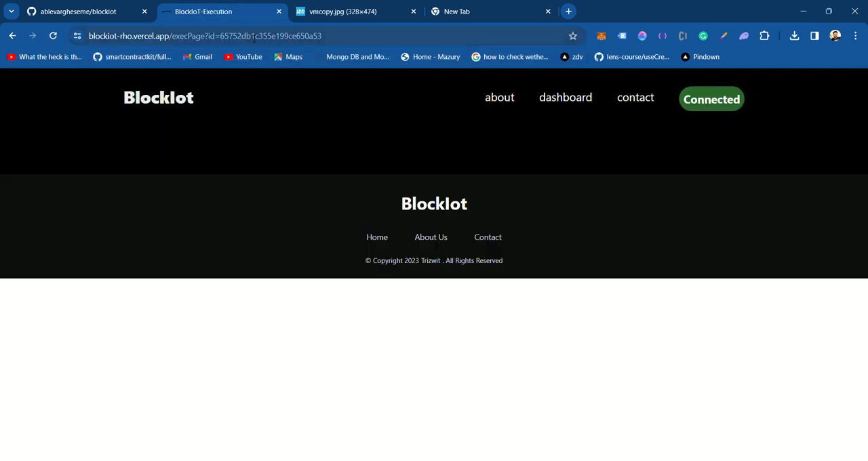Click the purple parentheses extension icon
Screen dimensions: 868x461
(x=663, y=36)
